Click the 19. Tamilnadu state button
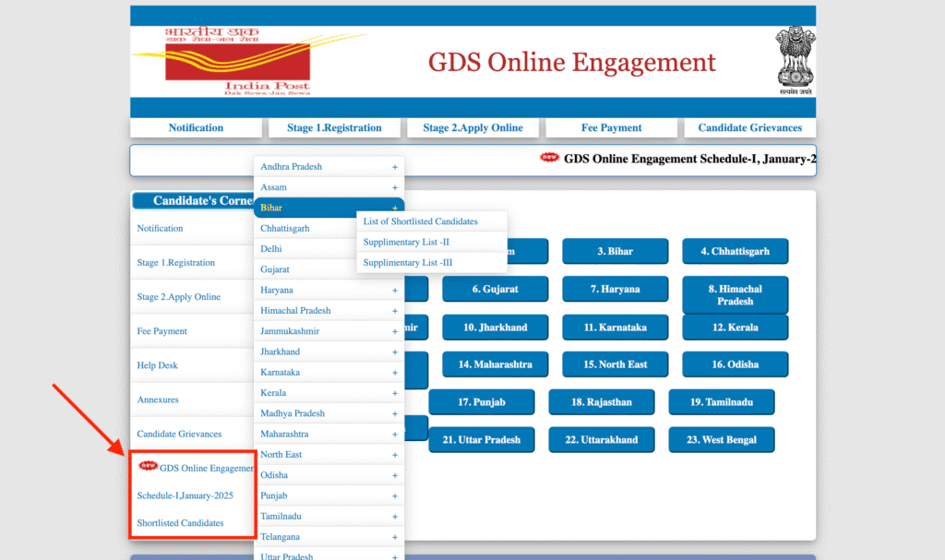 tap(721, 402)
